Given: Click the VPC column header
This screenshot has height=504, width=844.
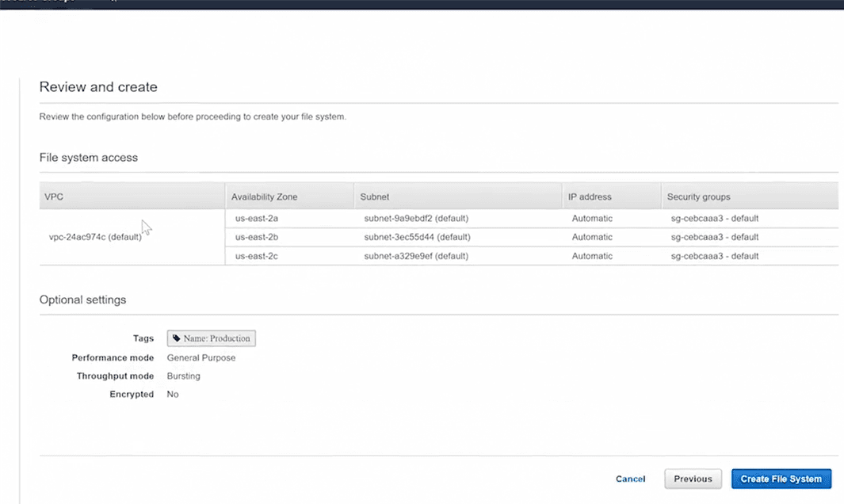Looking at the screenshot, I should coord(54,197).
